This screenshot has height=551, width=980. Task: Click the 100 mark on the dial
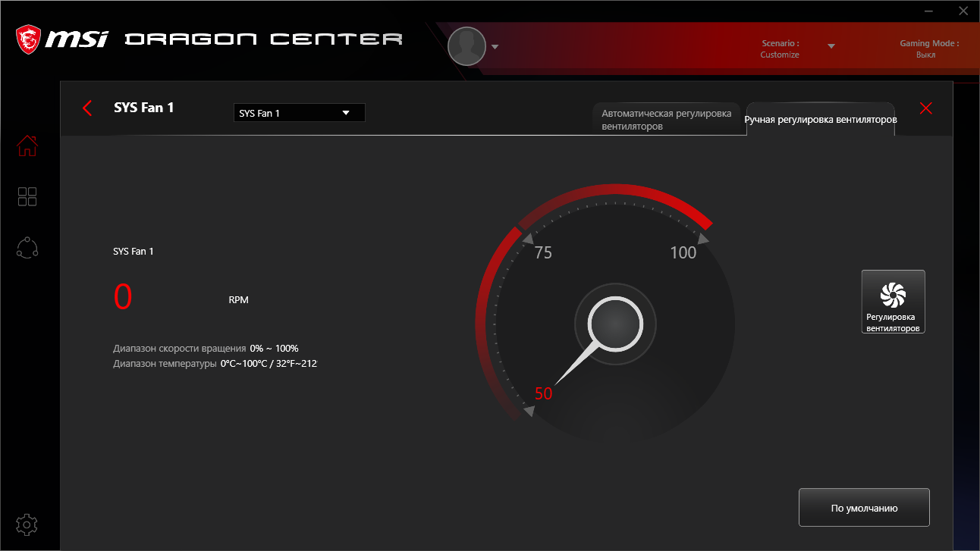click(683, 253)
